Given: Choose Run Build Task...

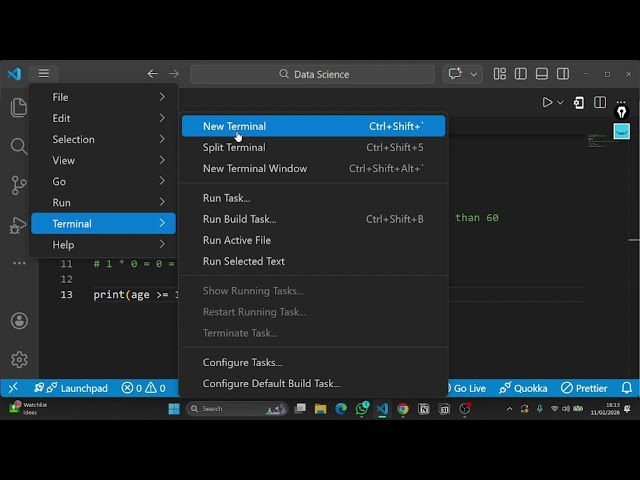Looking at the screenshot, I should (313, 219).
